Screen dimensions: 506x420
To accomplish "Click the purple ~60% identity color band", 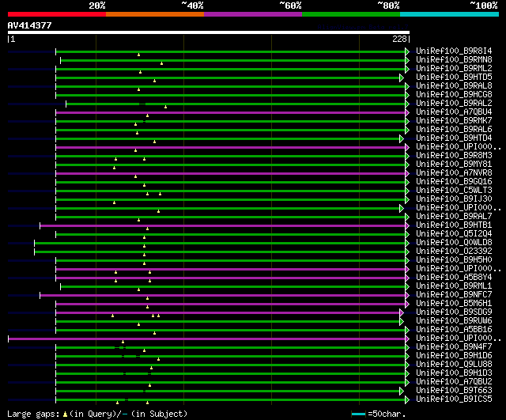I will click(253, 14).
